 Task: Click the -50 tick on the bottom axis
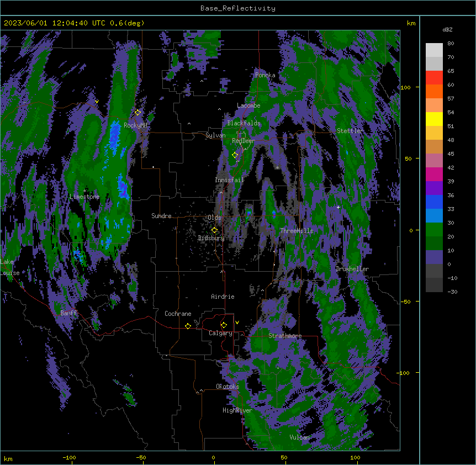(141, 457)
